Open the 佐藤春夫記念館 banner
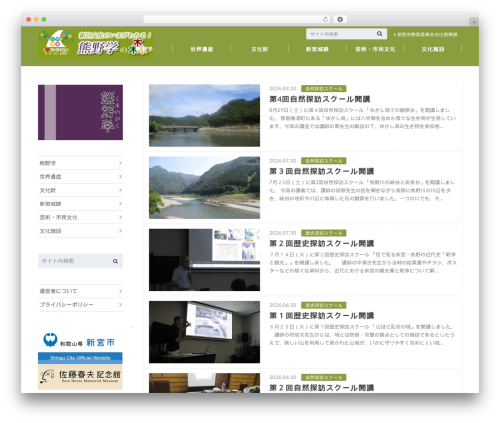The width and height of the screenshot is (500, 423). pos(80,377)
